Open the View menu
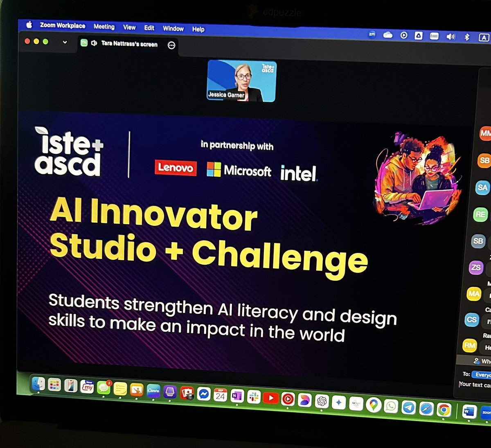 pos(129,27)
